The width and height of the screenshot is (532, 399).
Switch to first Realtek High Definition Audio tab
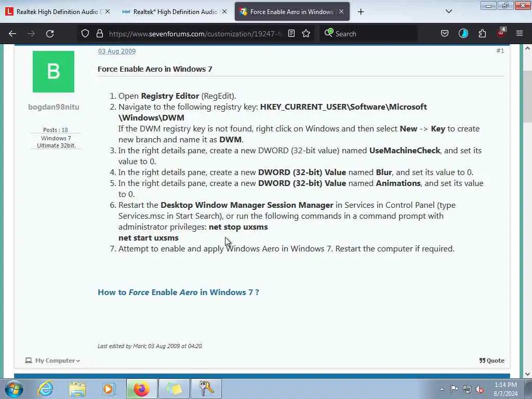click(x=58, y=11)
